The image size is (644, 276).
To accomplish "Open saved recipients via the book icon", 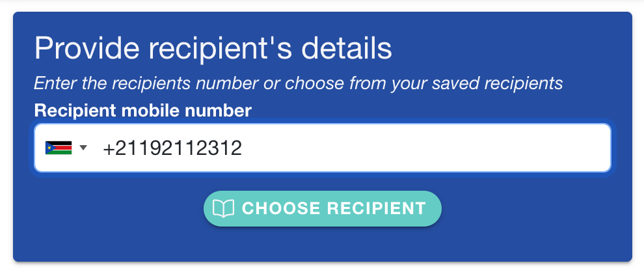I will [223, 209].
